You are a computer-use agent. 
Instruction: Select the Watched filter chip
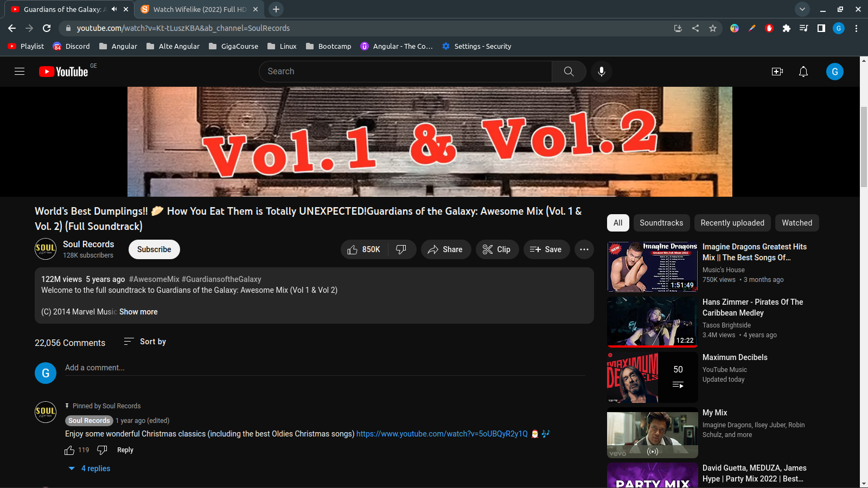coord(797,223)
